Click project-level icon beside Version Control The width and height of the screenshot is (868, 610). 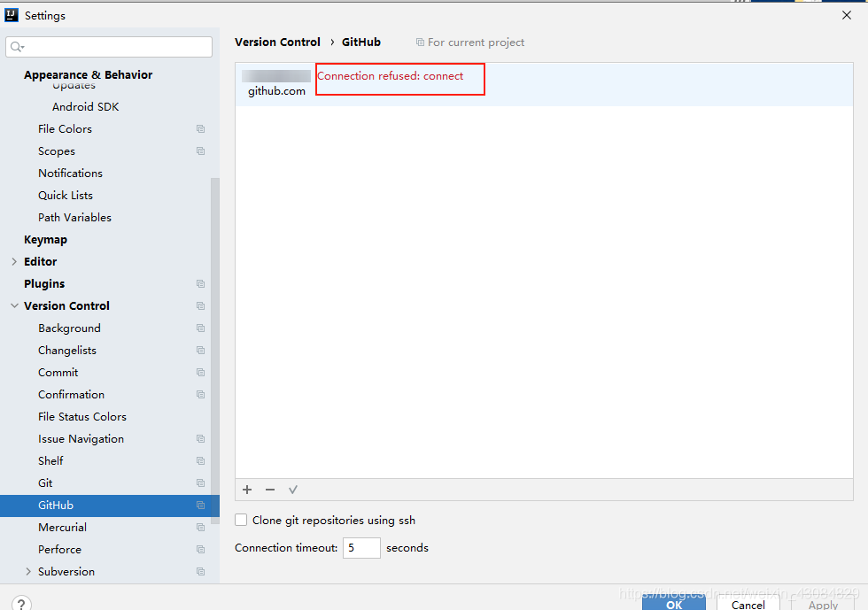coord(200,306)
